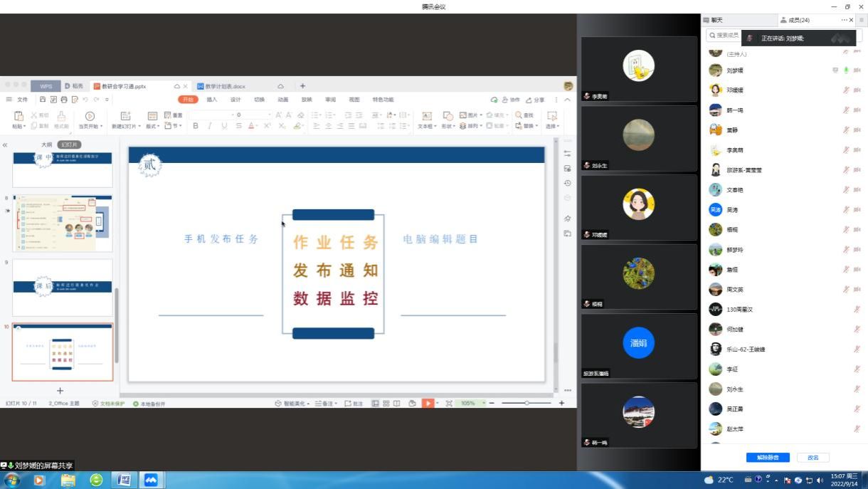The width and height of the screenshot is (868, 489).
Task: Click the 分享 share button in WPS
Action: (536, 100)
